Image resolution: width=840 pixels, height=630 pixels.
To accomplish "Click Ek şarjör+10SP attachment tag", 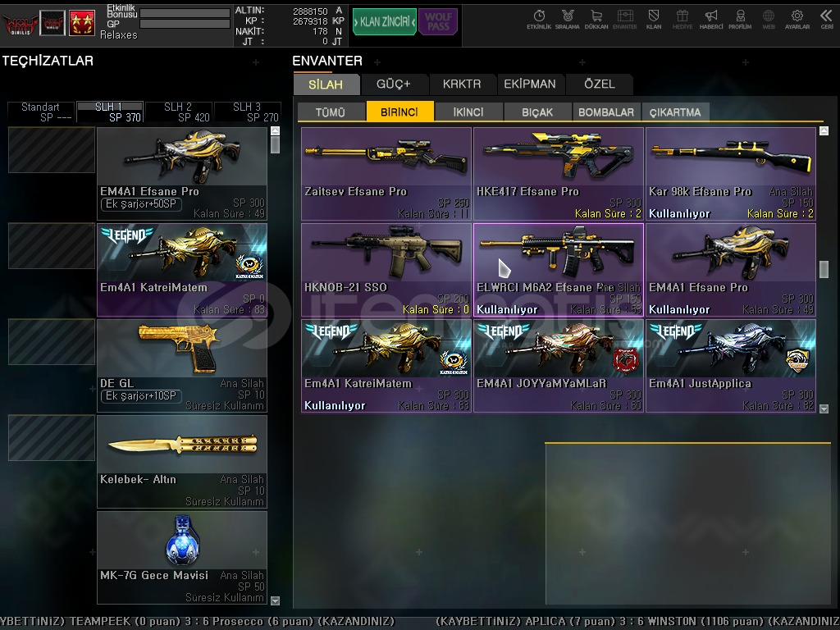I will 141,396.
